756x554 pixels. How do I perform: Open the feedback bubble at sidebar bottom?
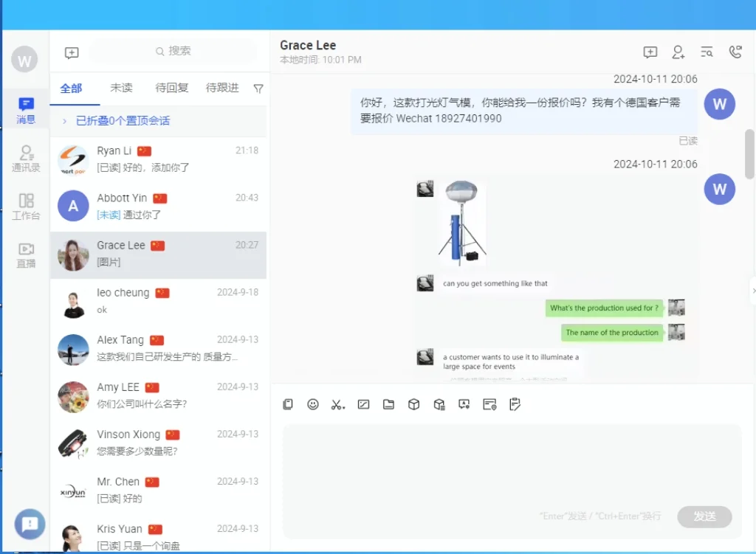pos(30,524)
